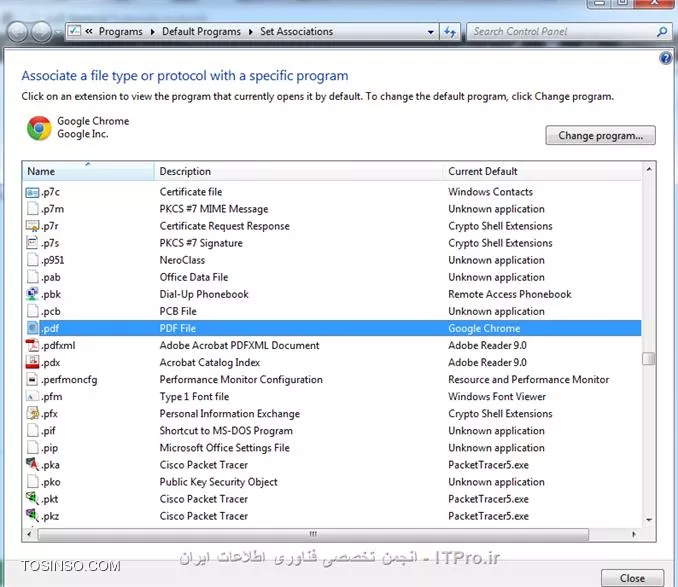Sort by the Current Default column header
678x587 pixels.
tap(542, 171)
